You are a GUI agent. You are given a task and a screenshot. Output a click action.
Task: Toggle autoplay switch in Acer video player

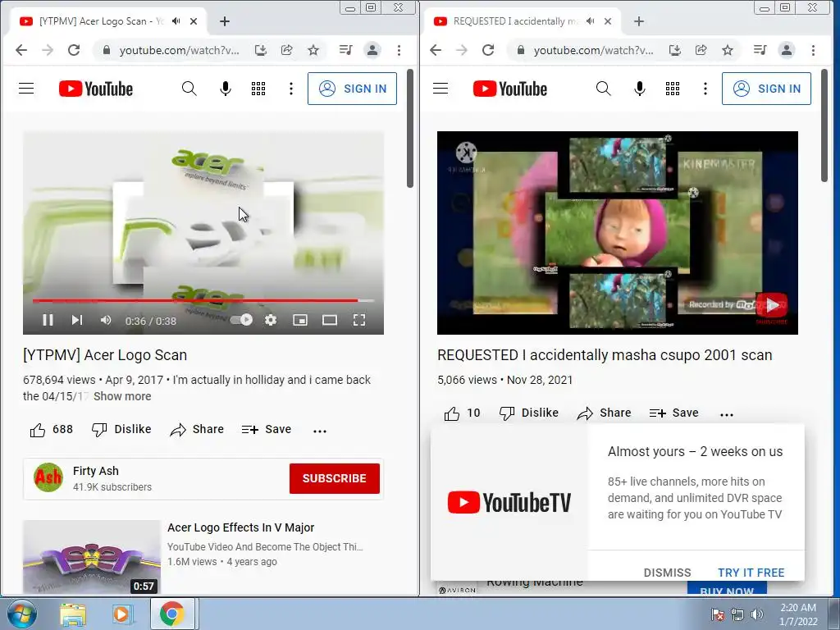click(242, 320)
